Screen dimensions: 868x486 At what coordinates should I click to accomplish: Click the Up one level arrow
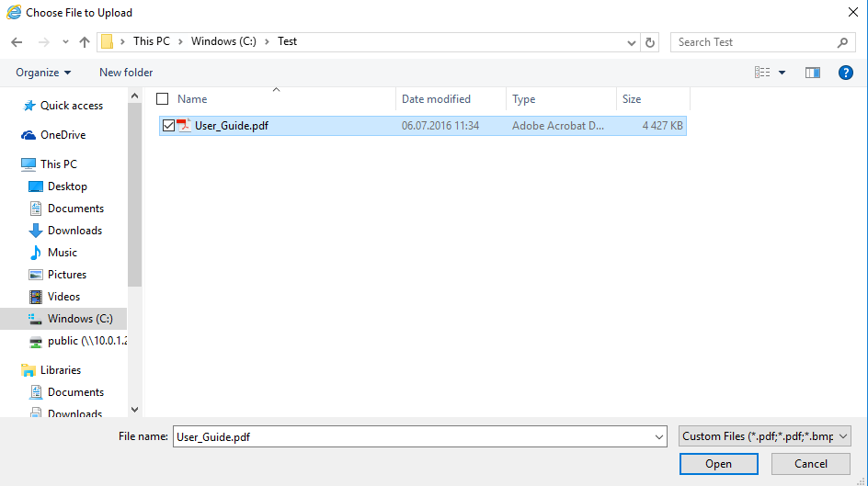[85, 42]
